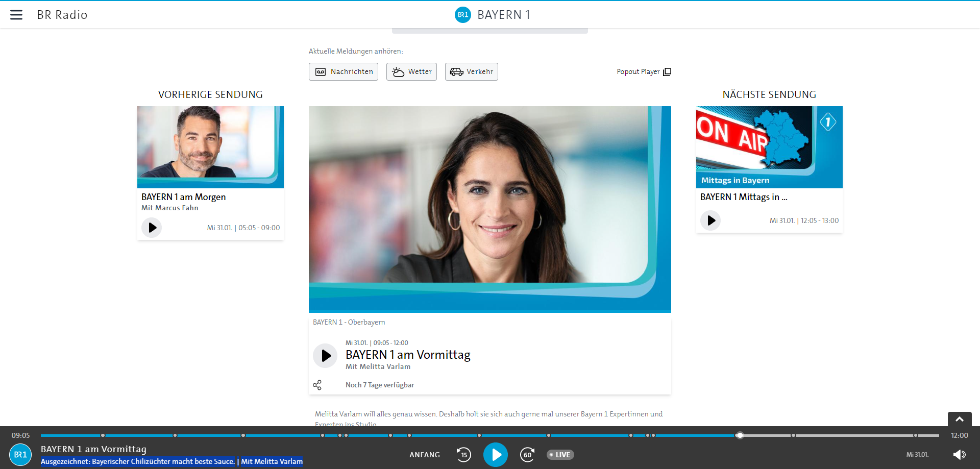
Task: Open BAYERN 1 am Vormittag card title
Action: [x=408, y=355]
